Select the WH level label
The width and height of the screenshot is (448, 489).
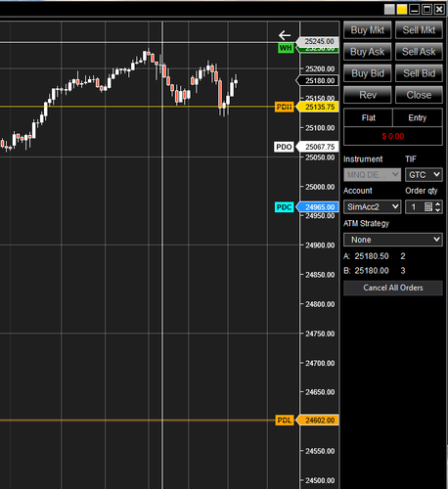[286, 48]
